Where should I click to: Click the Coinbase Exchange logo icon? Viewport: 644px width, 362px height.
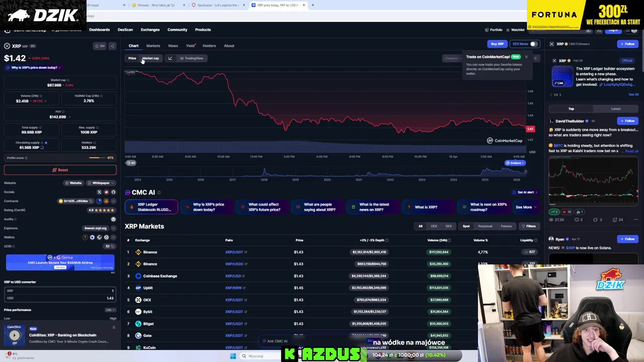[138, 276]
